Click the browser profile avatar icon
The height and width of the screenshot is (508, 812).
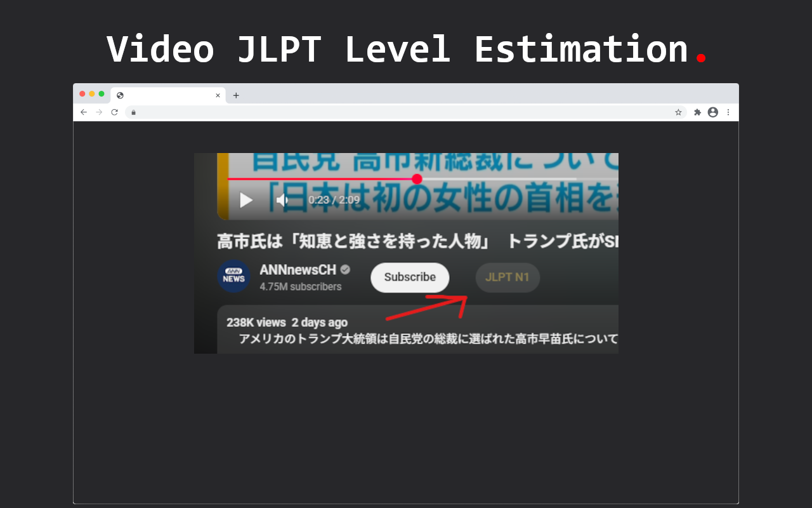click(x=712, y=112)
